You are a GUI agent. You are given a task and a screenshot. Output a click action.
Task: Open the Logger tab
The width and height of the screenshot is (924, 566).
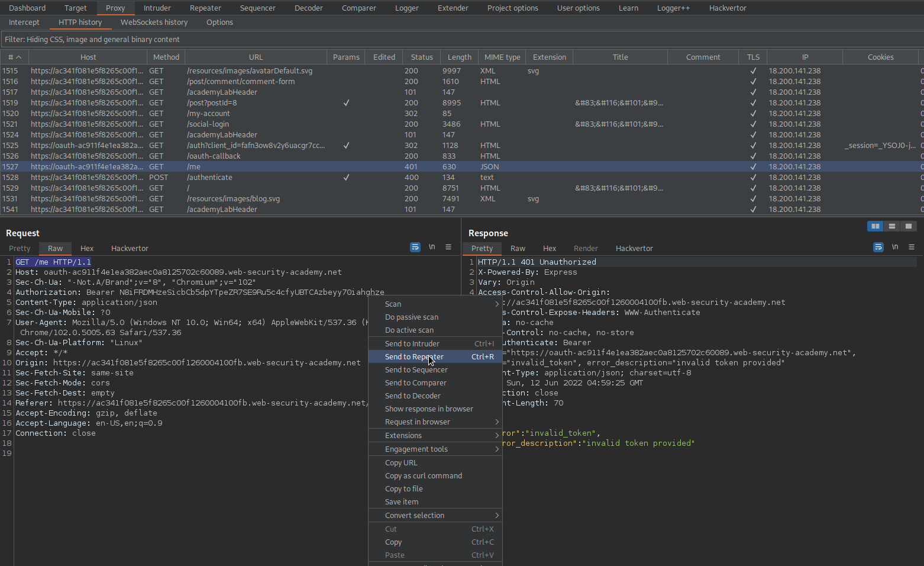407,8
